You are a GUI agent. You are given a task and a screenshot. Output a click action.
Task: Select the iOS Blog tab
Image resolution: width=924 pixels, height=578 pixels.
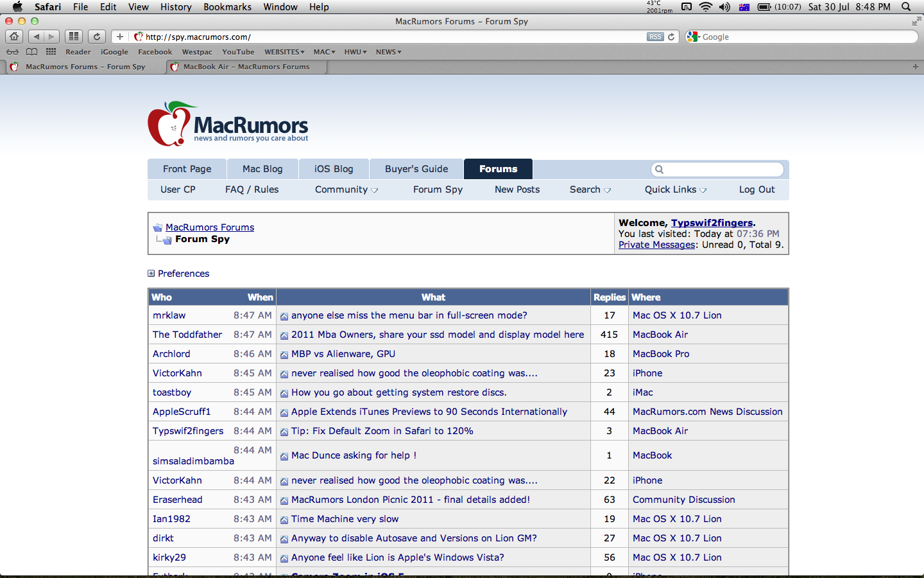pos(334,169)
